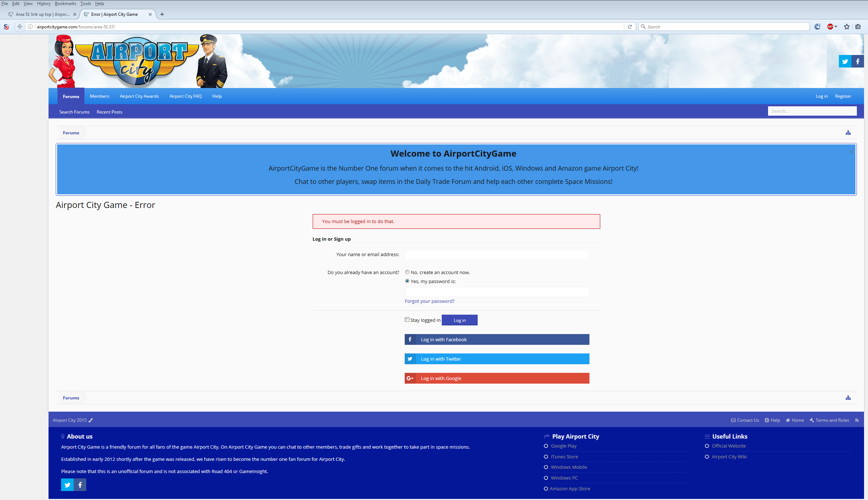Open the History menu

coord(44,4)
